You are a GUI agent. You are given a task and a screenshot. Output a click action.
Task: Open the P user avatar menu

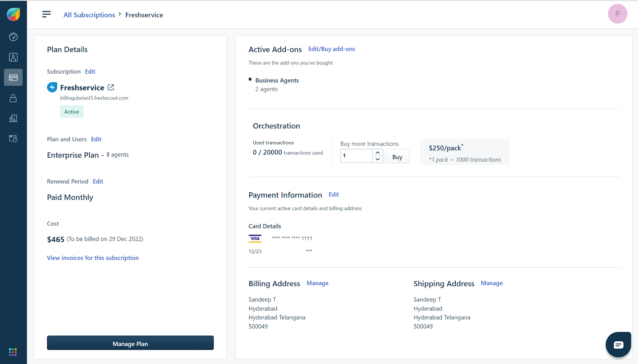pyautogui.click(x=618, y=14)
